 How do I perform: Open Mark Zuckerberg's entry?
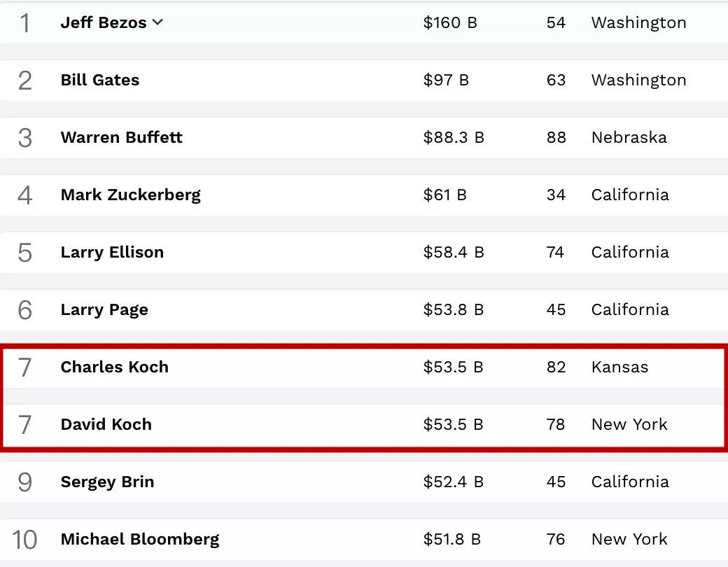tap(130, 195)
